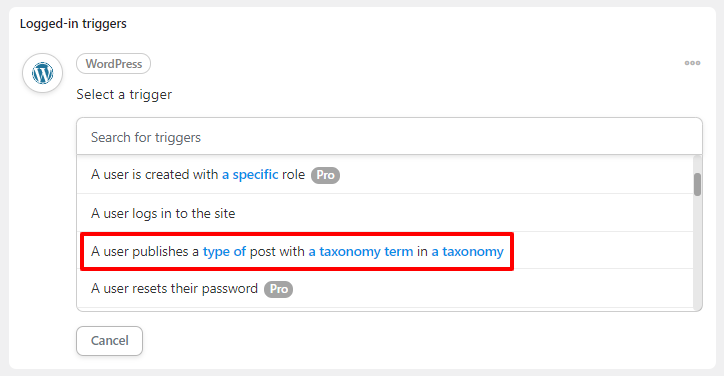The height and width of the screenshot is (376, 724).
Task: Select the user publishes a post trigger
Action: 385,251
